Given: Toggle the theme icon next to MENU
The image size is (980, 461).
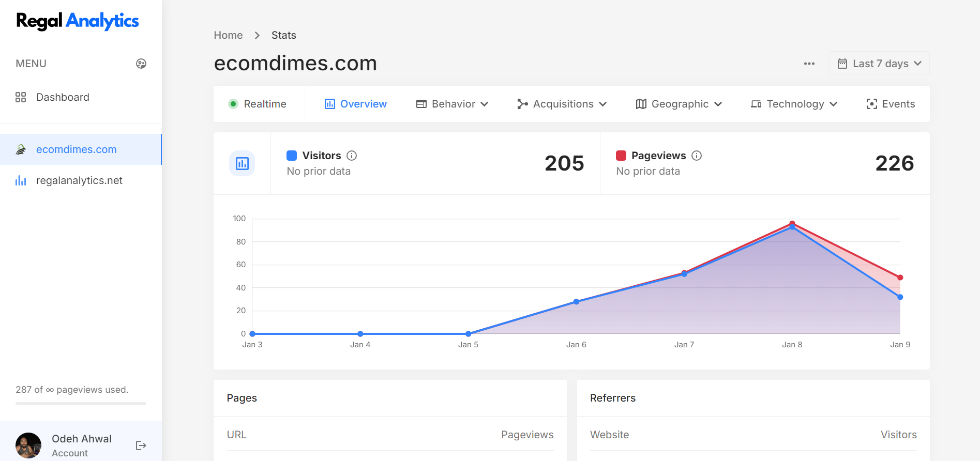Looking at the screenshot, I should pyautogui.click(x=141, y=64).
